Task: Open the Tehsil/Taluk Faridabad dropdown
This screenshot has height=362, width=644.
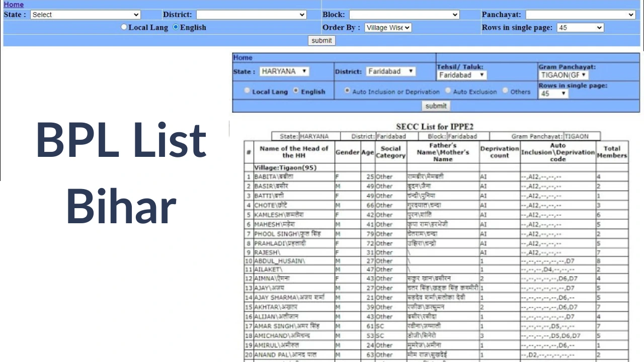Action: pyautogui.click(x=462, y=75)
